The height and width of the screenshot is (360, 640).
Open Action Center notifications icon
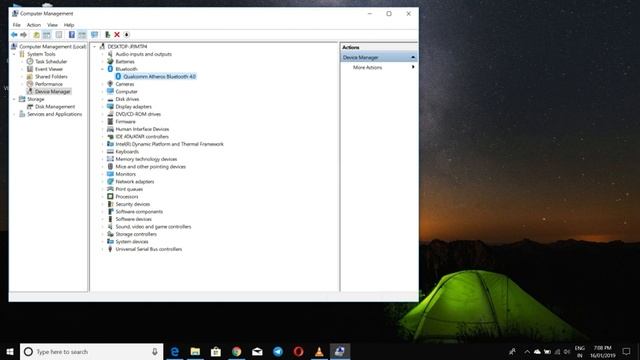(627, 351)
